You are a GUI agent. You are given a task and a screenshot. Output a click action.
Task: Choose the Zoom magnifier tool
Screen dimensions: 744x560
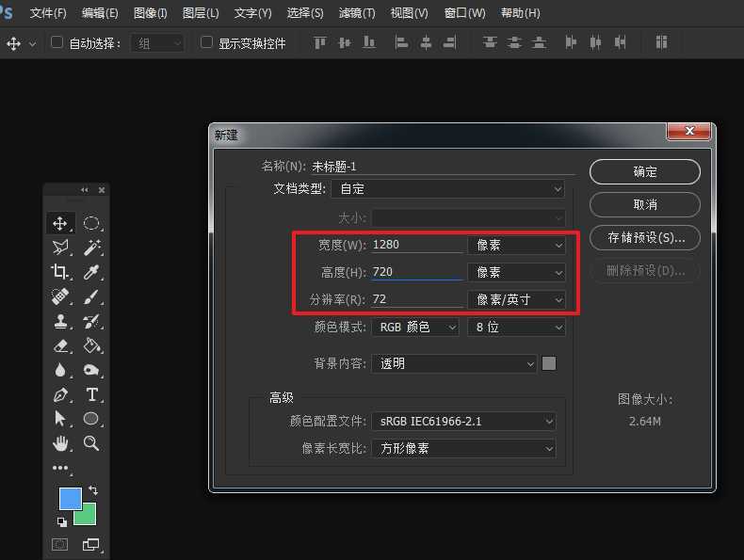click(x=92, y=443)
